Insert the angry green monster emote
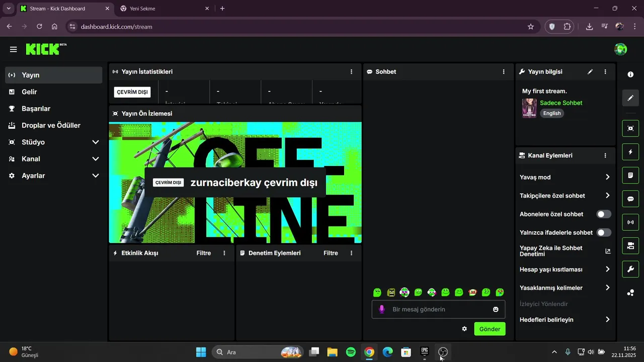The width and height of the screenshot is (644, 362). pos(391,292)
